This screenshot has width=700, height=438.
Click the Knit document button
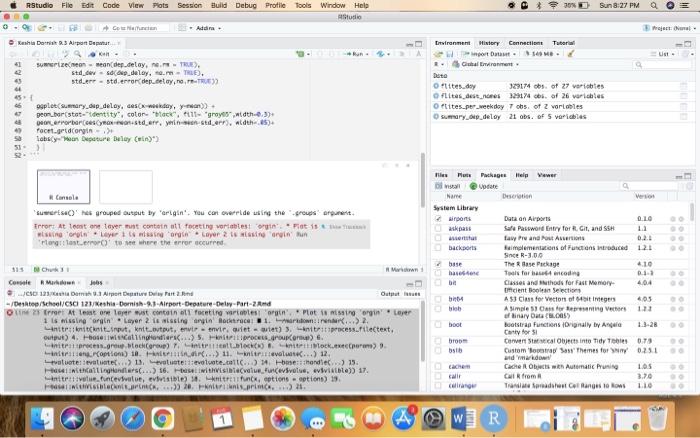[x=99, y=54]
